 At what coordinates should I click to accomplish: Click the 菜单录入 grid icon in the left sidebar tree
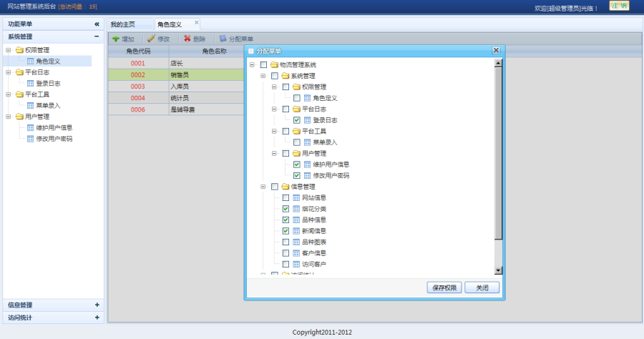pyautogui.click(x=30, y=105)
